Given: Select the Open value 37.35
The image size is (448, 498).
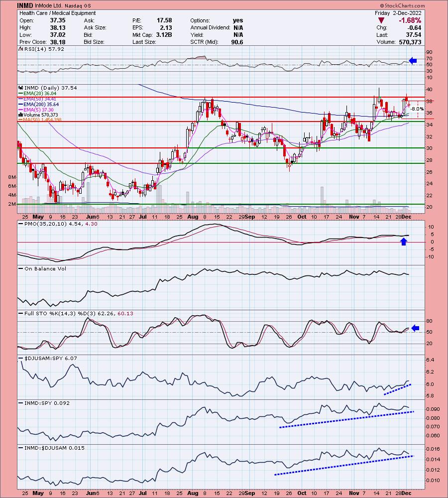Looking at the screenshot, I should pyautogui.click(x=57, y=20).
